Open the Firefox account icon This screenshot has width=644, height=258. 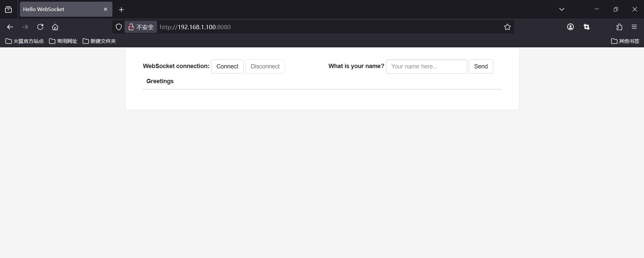click(x=570, y=27)
